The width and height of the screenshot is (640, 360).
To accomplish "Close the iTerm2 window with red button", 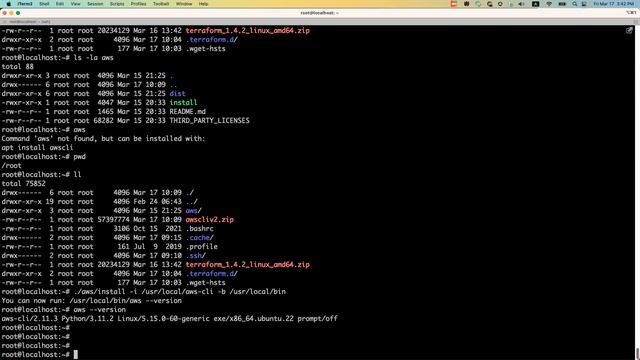I will [x=5, y=13].
